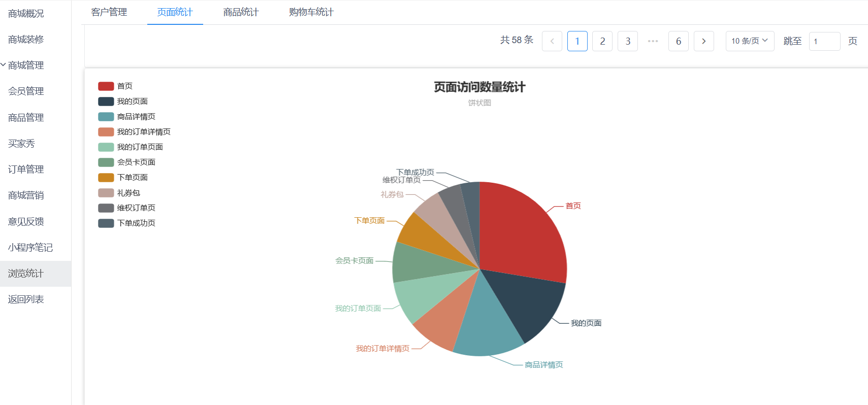Open the 商品统计 tab

241,12
